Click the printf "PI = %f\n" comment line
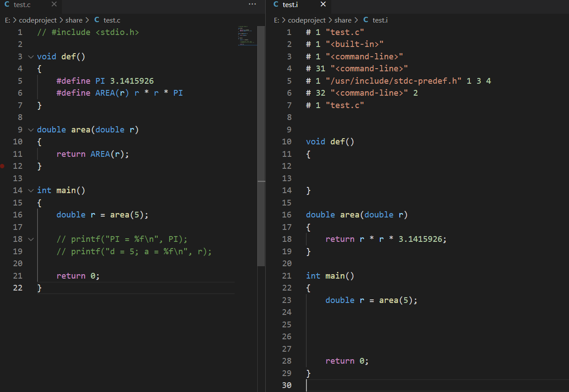Viewport: 569px width, 392px height. pos(122,239)
